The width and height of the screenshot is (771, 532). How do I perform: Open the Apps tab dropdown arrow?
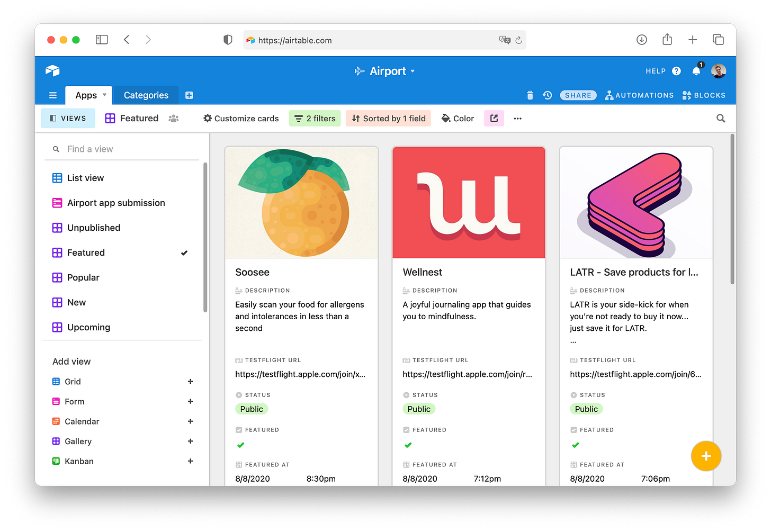click(x=104, y=95)
